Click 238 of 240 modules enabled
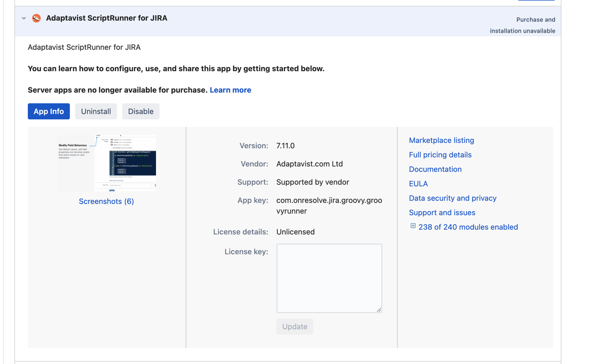 tap(468, 227)
